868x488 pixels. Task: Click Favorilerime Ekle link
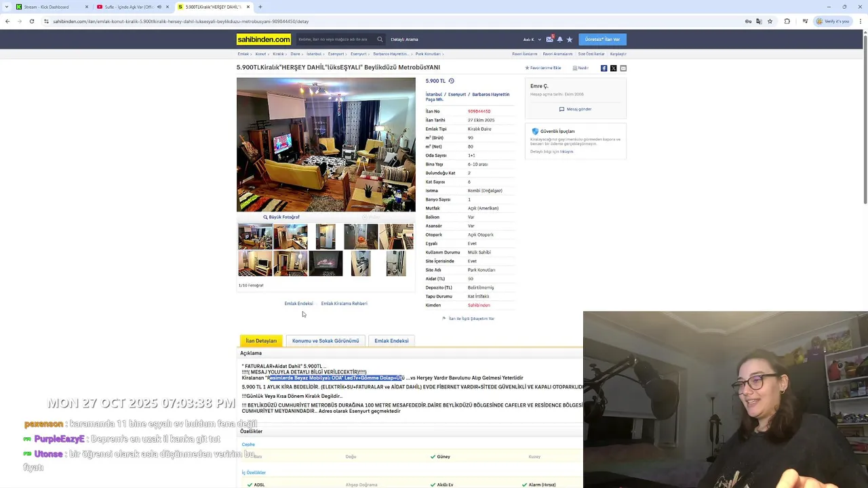tap(543, 68)
